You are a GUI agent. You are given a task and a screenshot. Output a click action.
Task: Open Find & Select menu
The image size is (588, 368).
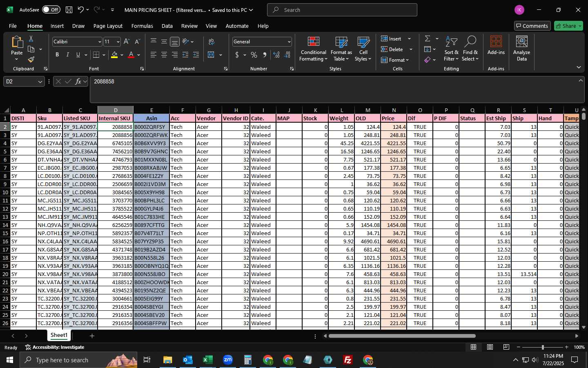pos(470,49)
